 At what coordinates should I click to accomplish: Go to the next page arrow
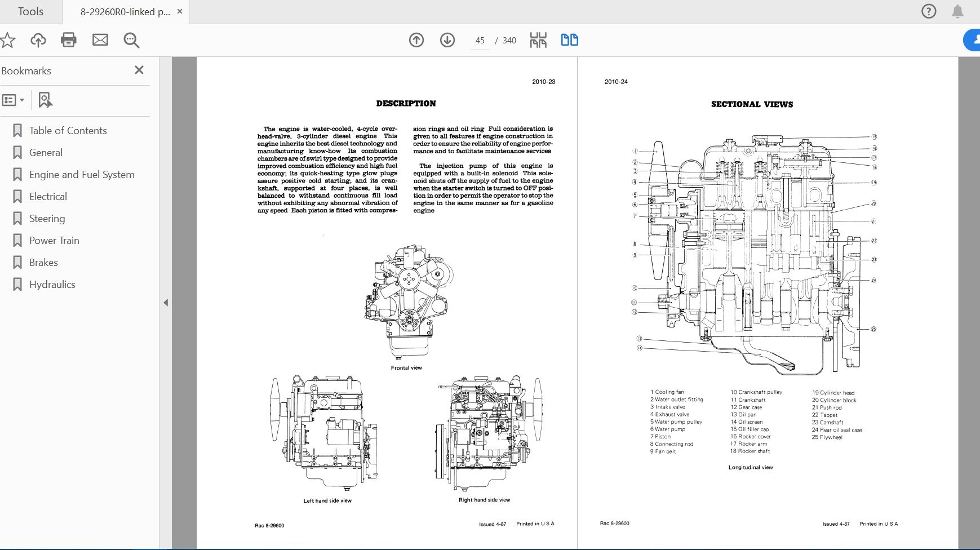[x=447, y=40]
